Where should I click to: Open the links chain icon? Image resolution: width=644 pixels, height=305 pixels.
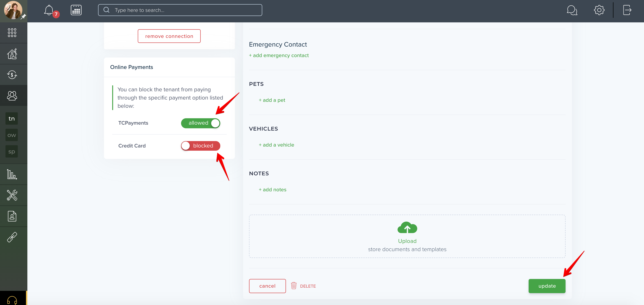12,237
